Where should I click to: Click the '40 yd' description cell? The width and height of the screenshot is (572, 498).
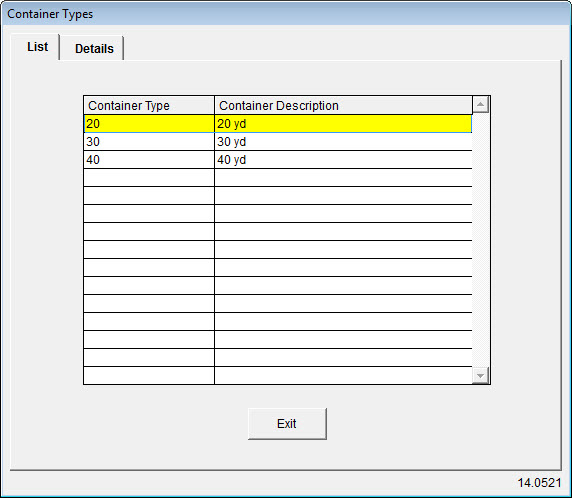click(343, 159)
